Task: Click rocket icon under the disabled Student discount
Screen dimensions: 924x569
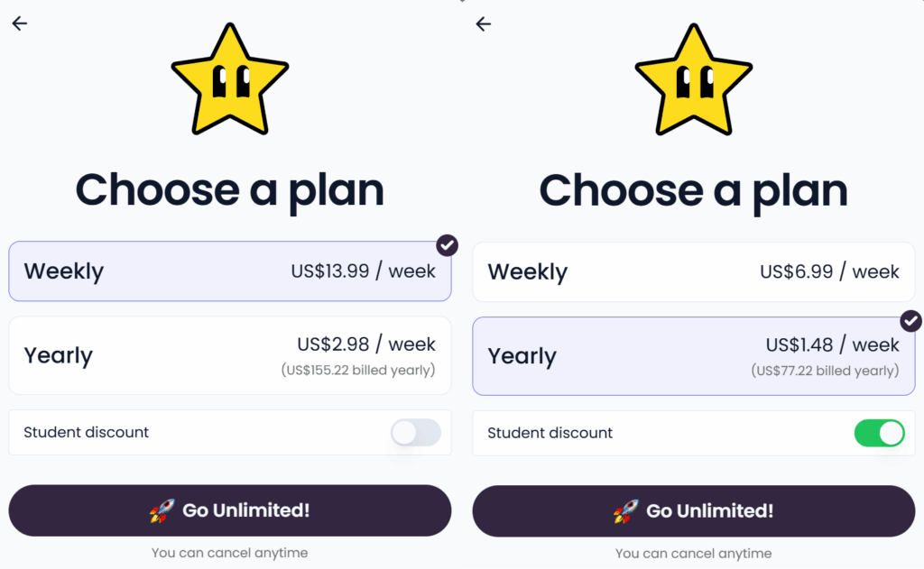Action: pos(162,511)
